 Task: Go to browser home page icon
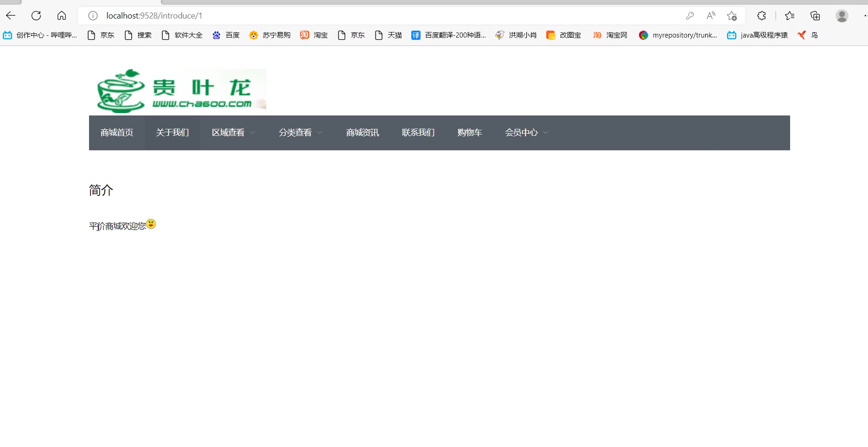pyautogui.click(x=62, y=16)
